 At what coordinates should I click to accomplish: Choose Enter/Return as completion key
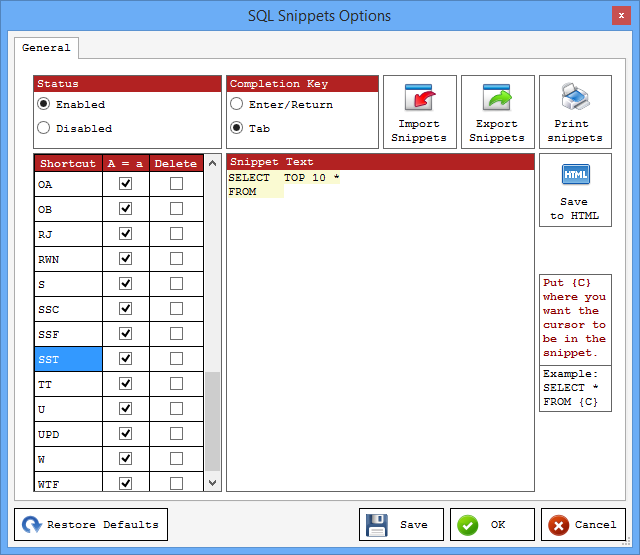click(236, 104)
